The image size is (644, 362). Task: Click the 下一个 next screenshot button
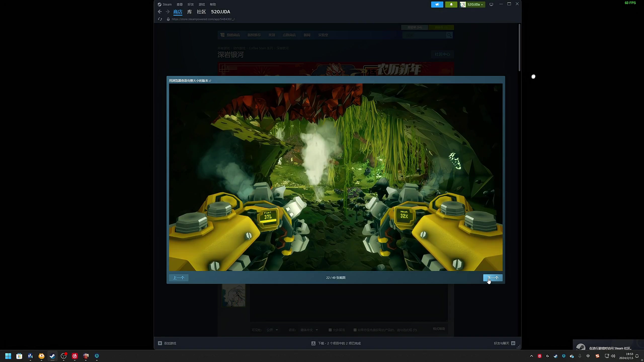pyautogui.click(x=493, y=278)
